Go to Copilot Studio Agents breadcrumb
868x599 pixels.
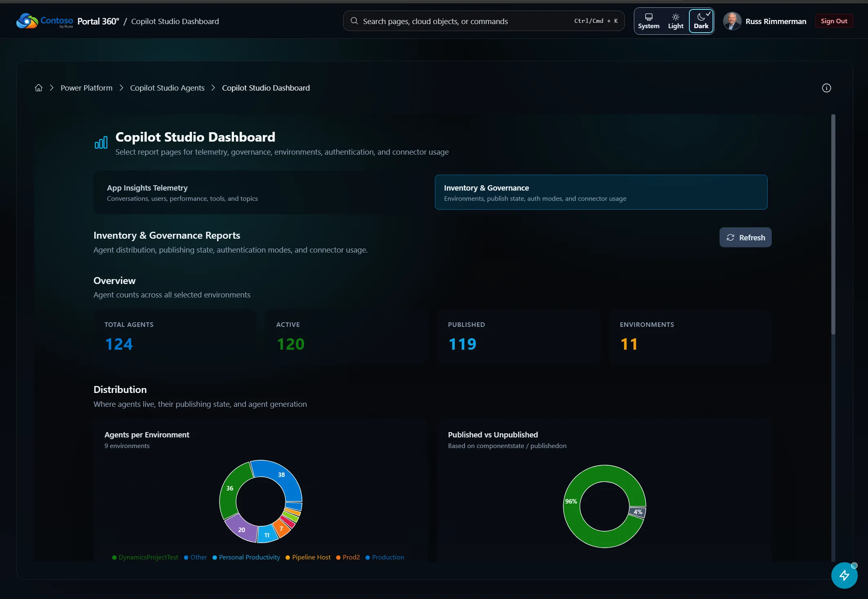[x=167, y=88]
